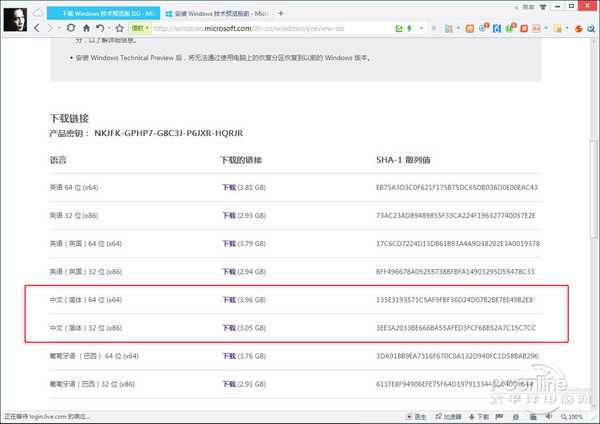Click the first extension icon right of the stop button

(449, 28)
